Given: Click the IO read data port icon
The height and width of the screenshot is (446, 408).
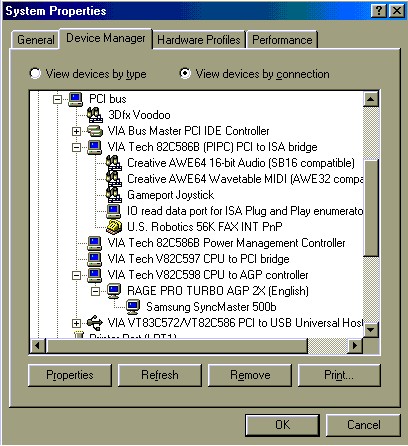Looking at the screenshot, I should coord(114,211).
